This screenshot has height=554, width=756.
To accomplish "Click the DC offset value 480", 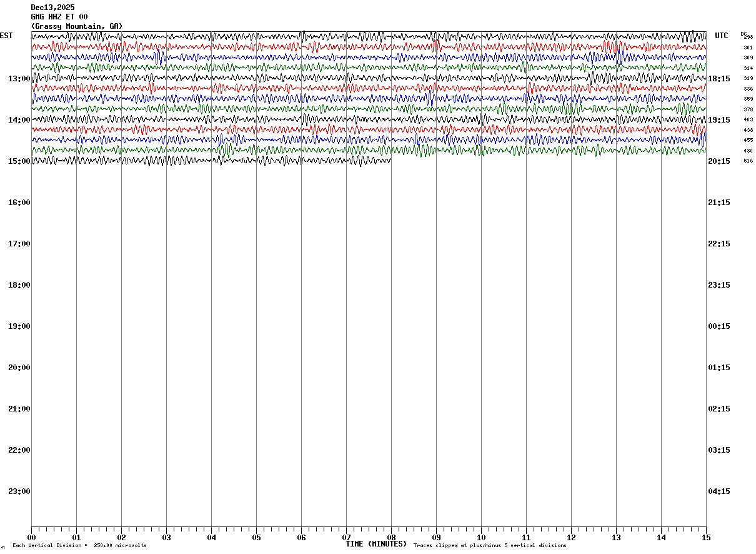I will click(748, 151).
